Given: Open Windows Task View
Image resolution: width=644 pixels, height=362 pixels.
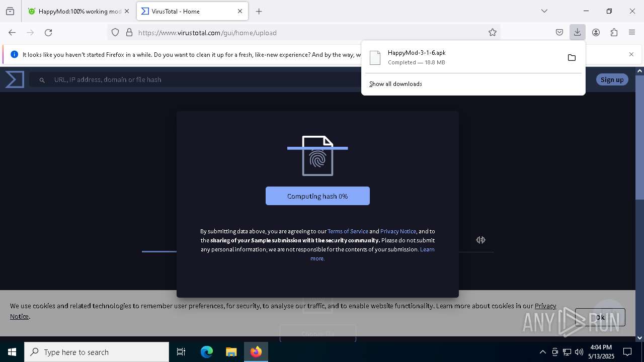Looking at the screenshot, I should click(181, 352).
